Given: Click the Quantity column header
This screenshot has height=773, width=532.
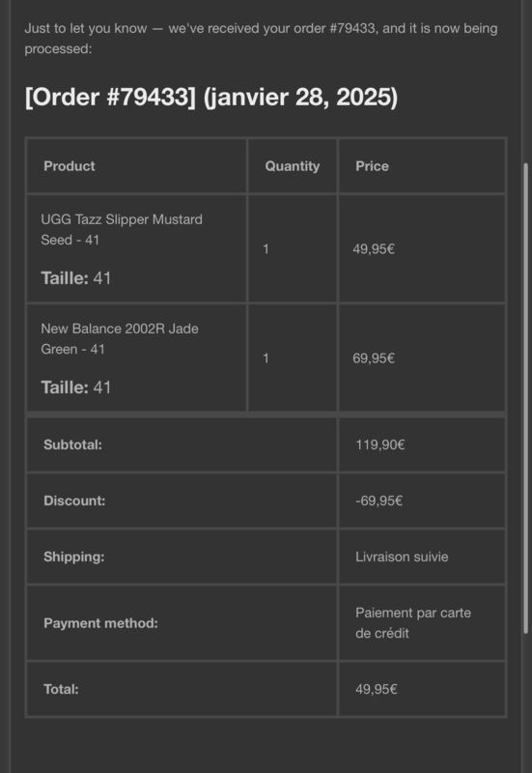Looking at the screenshot, I should pos(293,166).
